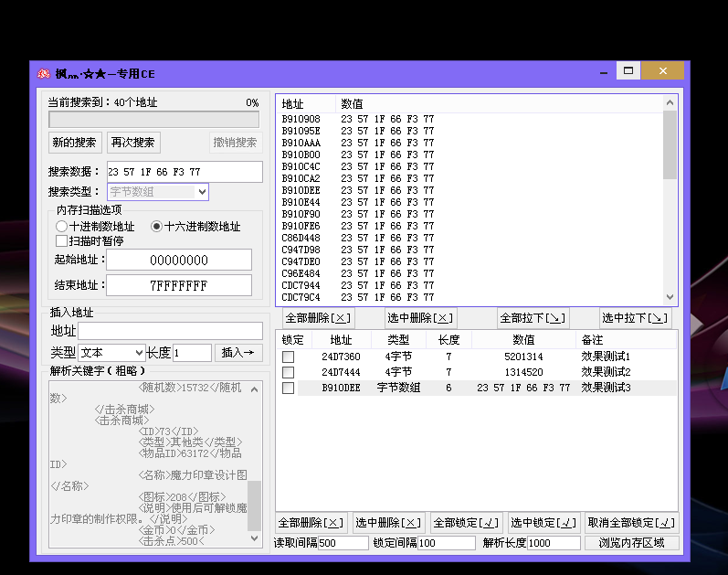728x575 pixels.
Task: Click the value 1314520 in the lock table
Action: click(523, 372)
